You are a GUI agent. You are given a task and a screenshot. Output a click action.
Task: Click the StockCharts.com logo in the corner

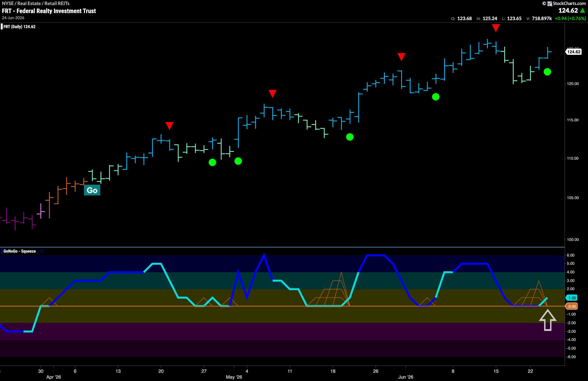pyautogui.click(x=564, y=3)
